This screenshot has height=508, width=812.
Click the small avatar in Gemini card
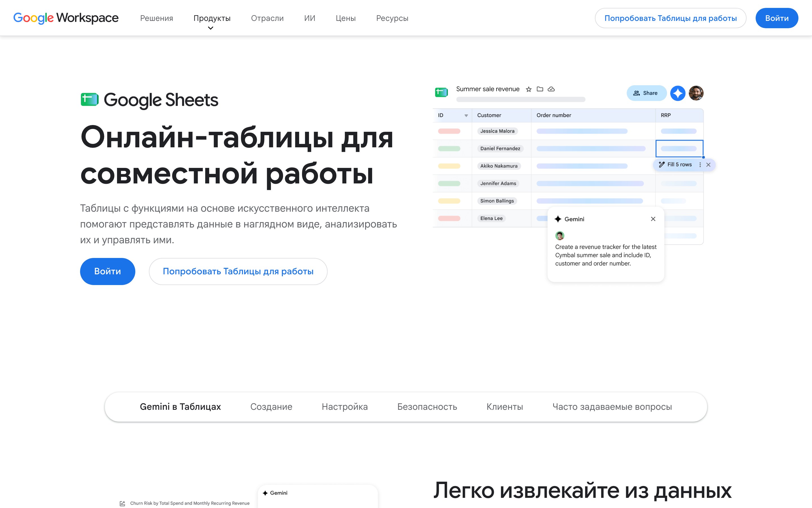pos(560,236)
